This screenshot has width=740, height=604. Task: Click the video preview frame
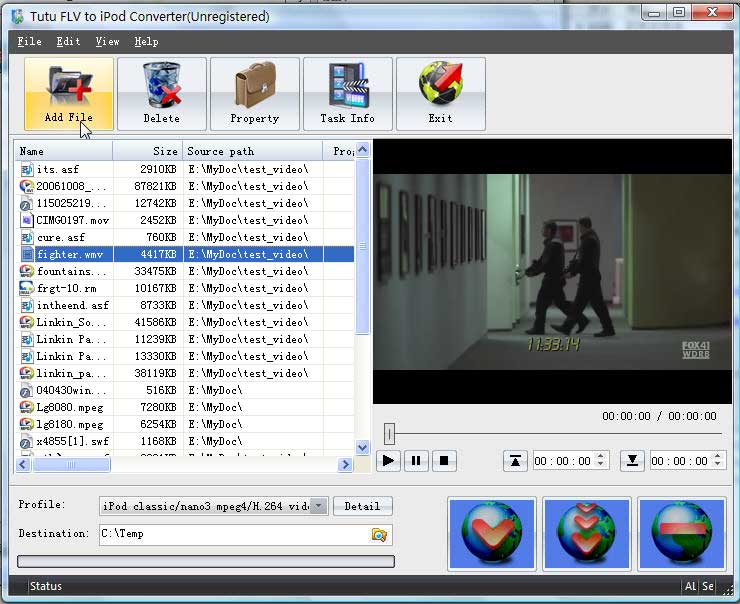pos(552,271)
